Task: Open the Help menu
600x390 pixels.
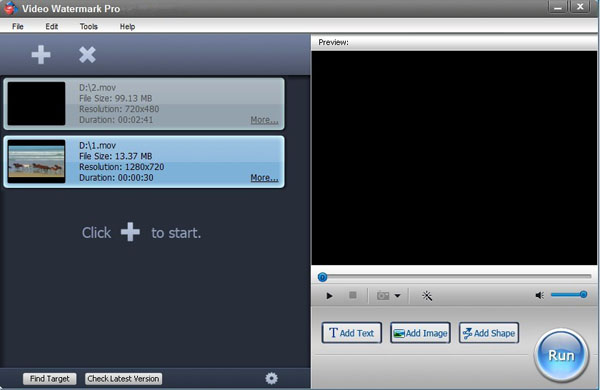Action: point(127,26)
